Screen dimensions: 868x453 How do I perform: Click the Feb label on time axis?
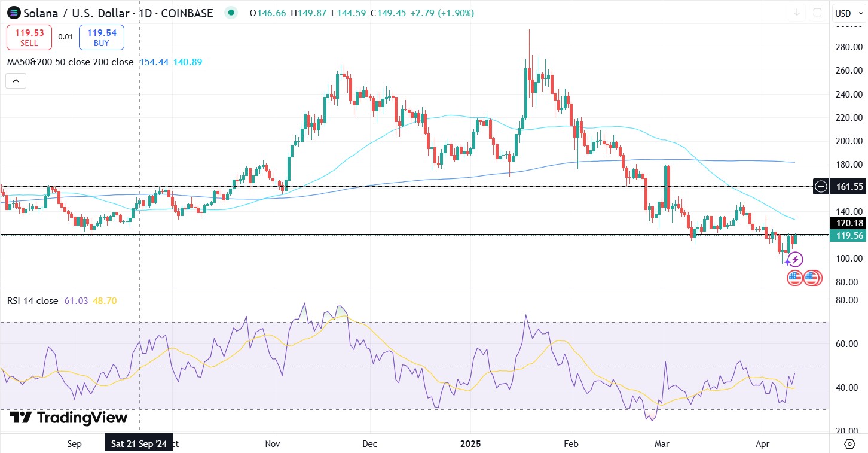571,444
